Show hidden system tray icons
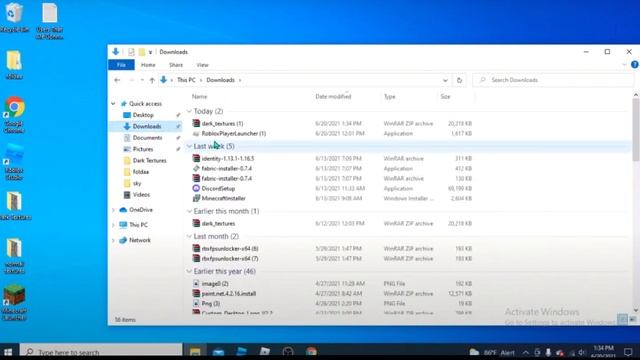The image size is (640, 360). click(x=526, y=352)
